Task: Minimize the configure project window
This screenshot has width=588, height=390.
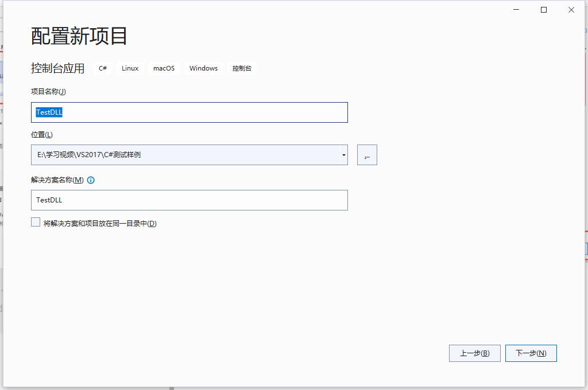Action: tap(516, 10)
